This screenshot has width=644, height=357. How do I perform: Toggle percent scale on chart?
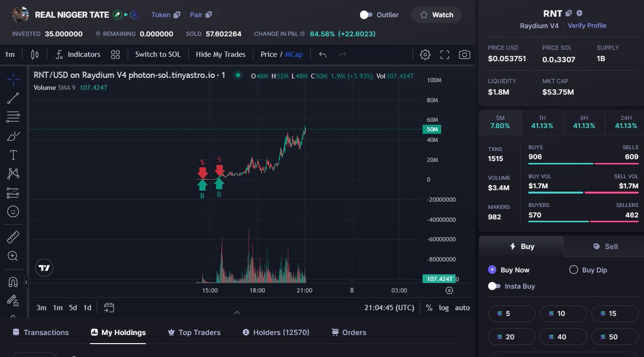429,308
